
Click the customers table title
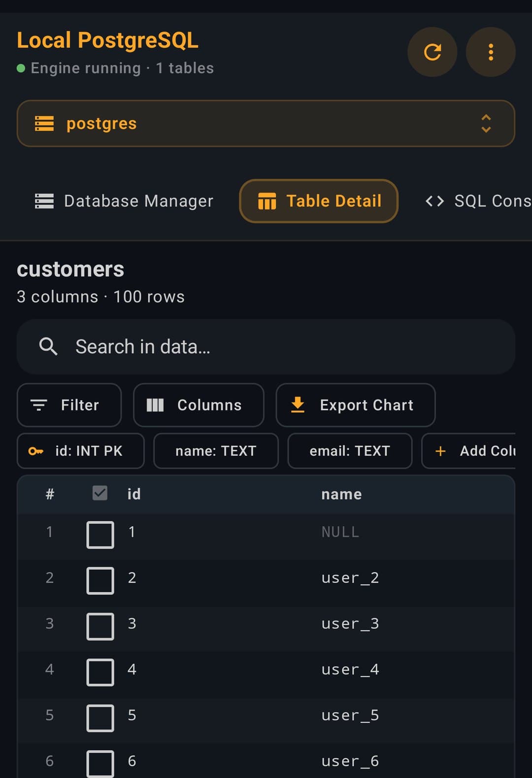pyautogui.click(x=70, y=270)
